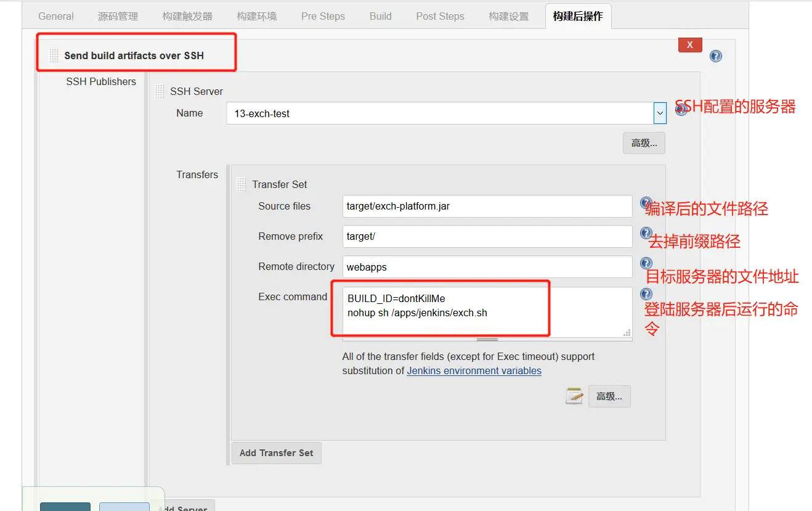Screen dimensions: 812x511
Task: Open help icon next to SSH Server Name dropdown
Action: pyautogui.click(x=681, y=110)
